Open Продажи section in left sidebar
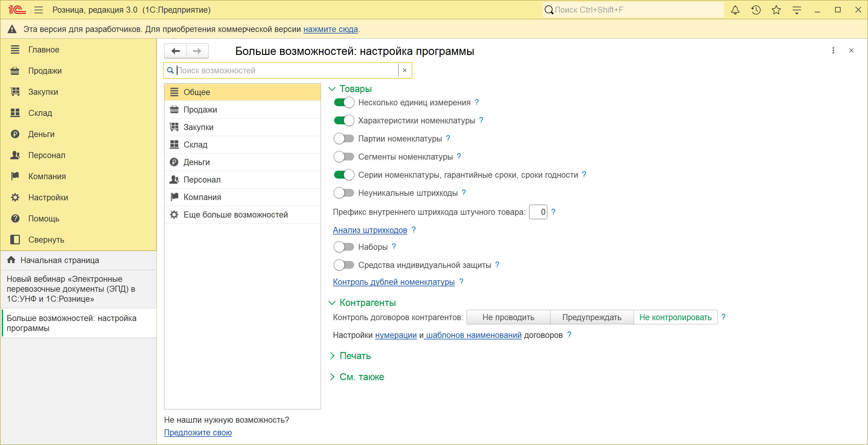Image resolution: width=868 pixels, height=445 pixels. (x=78, y=71)
